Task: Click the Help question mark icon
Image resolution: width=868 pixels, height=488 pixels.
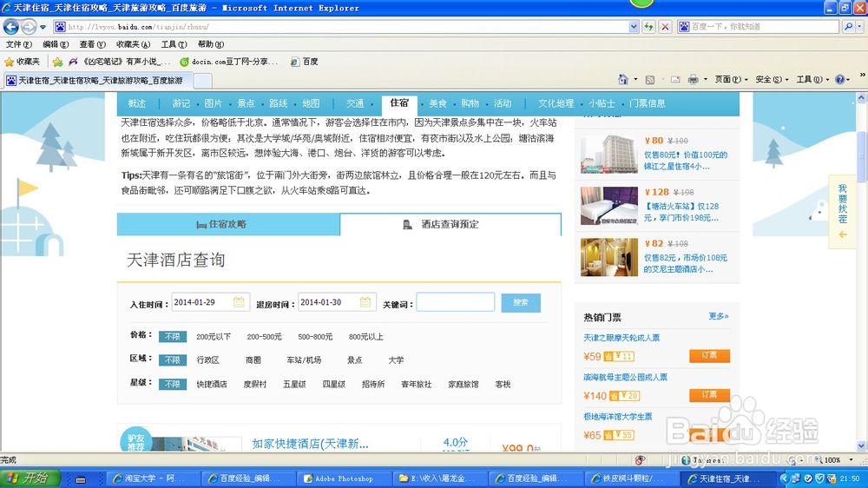Action: (x=839, y=79)
